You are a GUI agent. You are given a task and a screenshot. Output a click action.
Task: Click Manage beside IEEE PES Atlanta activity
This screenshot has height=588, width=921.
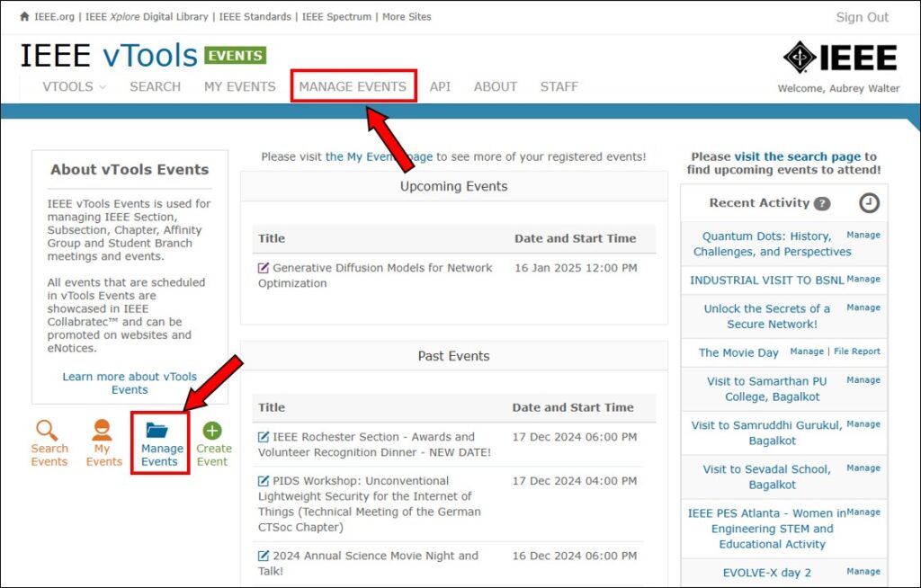tap(863, 512)
